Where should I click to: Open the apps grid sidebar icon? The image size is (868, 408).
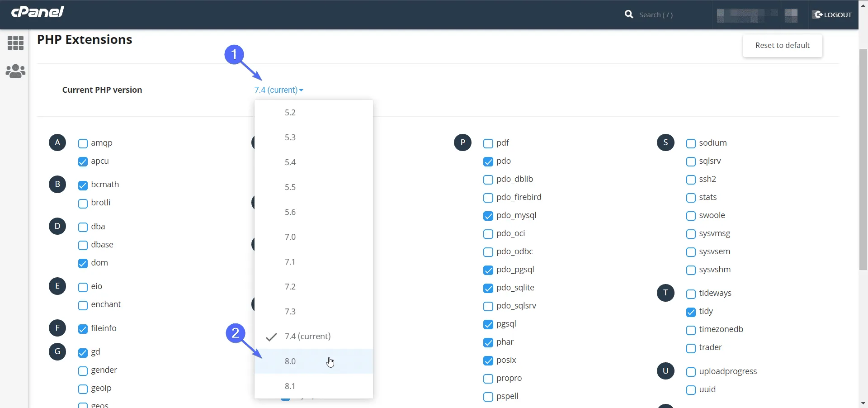(15, 43)
